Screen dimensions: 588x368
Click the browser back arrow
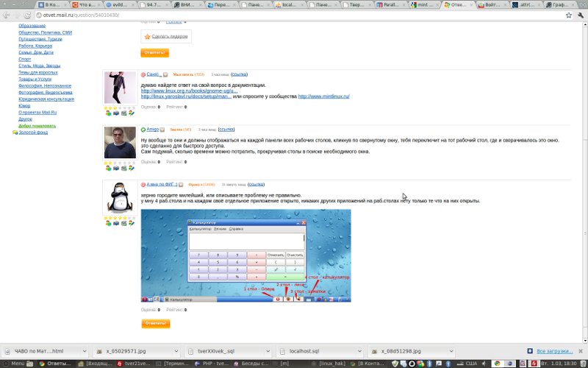tap(6, 15)
